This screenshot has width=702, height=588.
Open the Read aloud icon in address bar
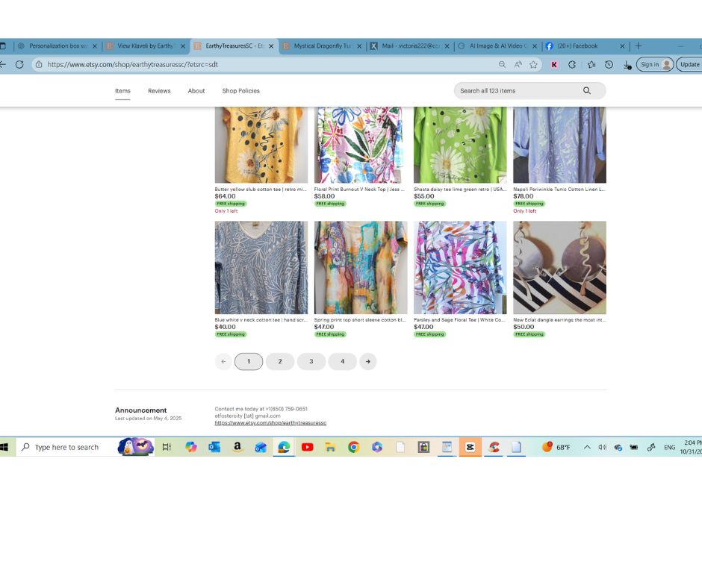coord(518,64)
